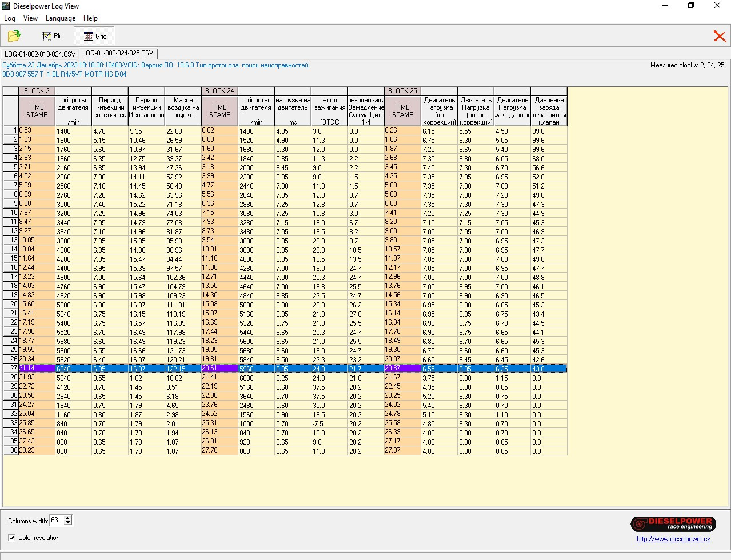Click the open log folder icon
Screen dimensions: 731x560
tap(14, 36)
